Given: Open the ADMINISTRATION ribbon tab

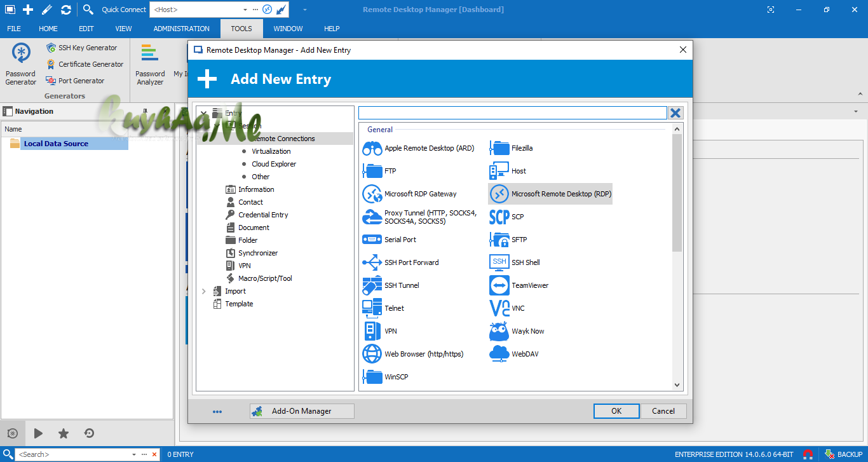Looking at the screenshot, I should [x=181, y=29].
